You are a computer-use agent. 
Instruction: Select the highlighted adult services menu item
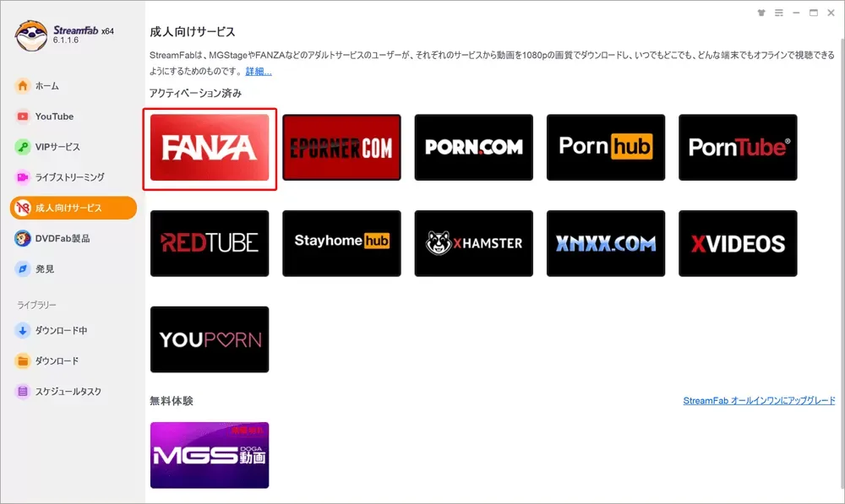pos(74,208)
